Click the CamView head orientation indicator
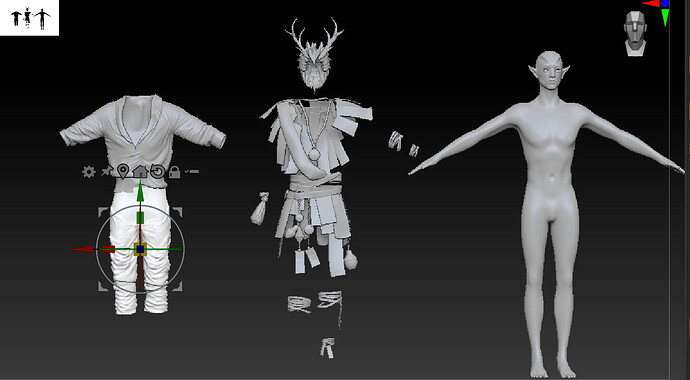Image resolution: width=690 pixels, height=380 pixels. pyautogui.click(x=635, y=34)
